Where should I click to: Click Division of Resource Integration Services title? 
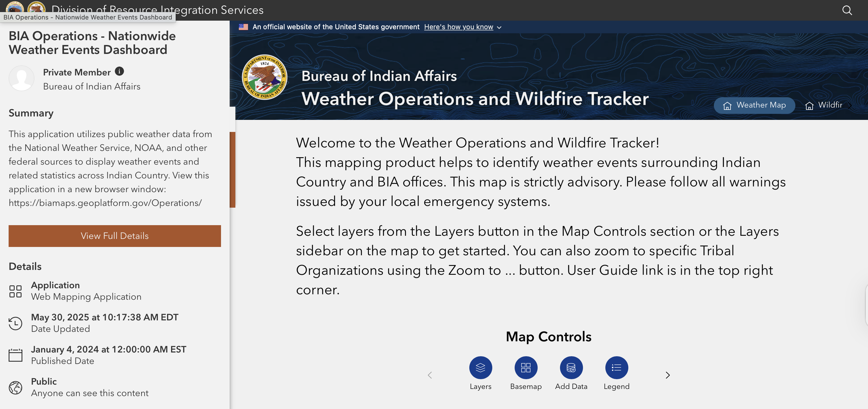point(157,10)
